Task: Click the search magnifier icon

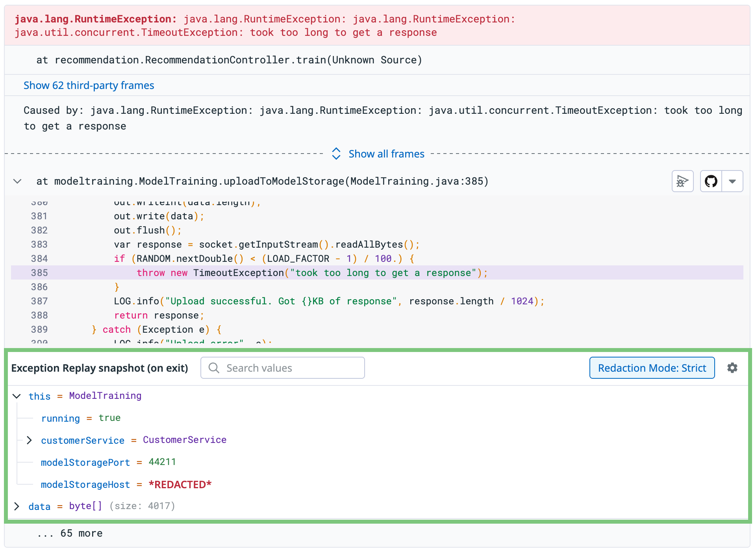Action: coord(214,368)
